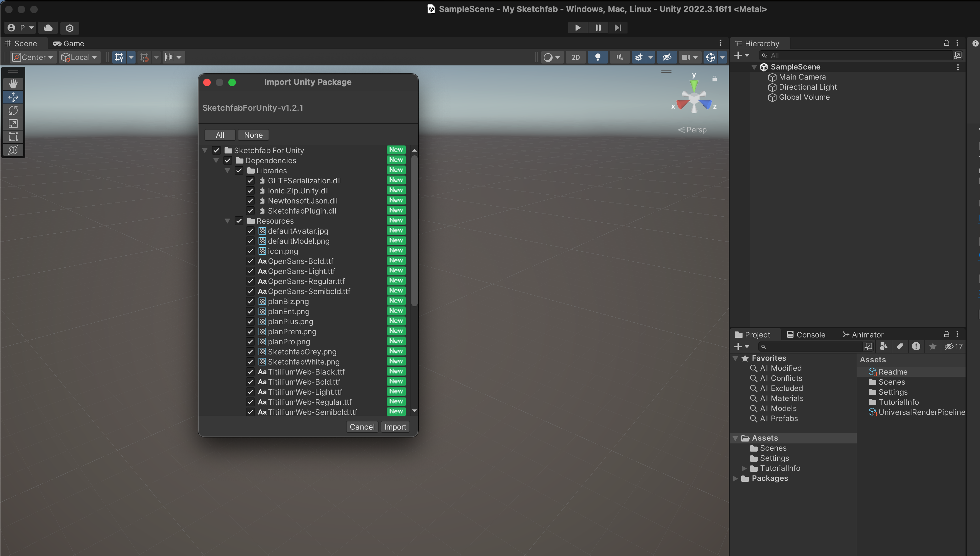Select the Scale tool
Screen dimensions: 980x556
pyautogui.click(x=13, y=124)
